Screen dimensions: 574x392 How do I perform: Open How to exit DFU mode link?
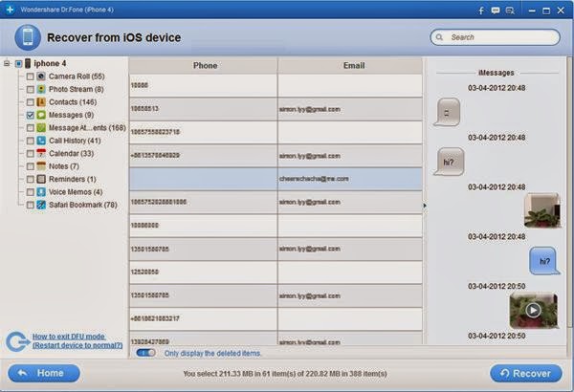point(77,340)
